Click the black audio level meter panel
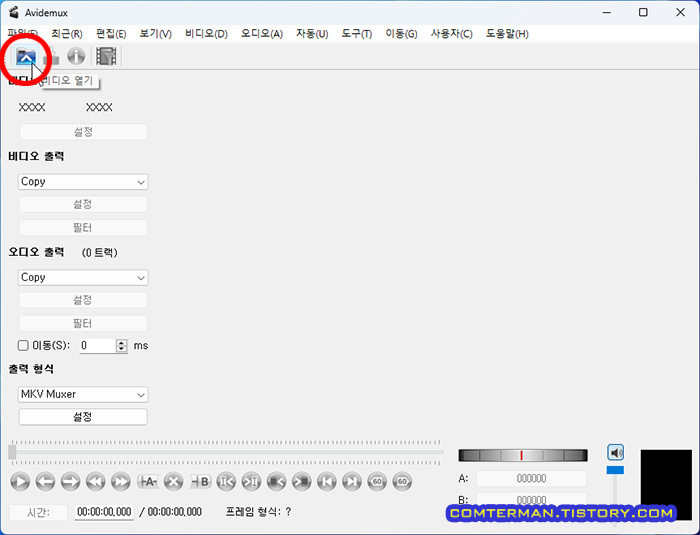 (666, 485)
